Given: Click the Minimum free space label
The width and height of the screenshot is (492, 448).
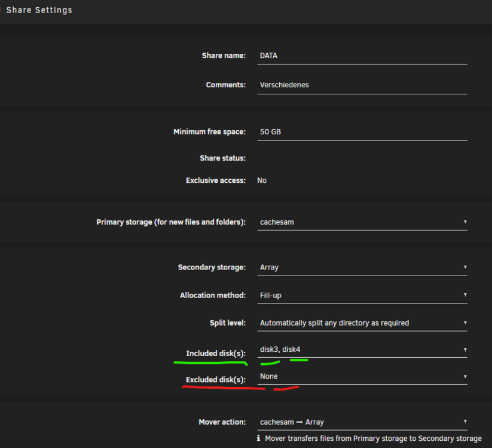Looking at the screenshot, I should point(209,132).
